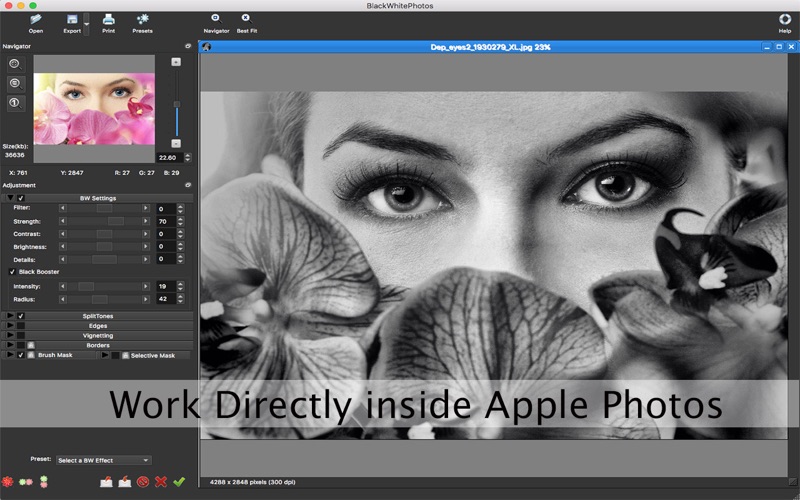800x500 pixels.
Task: Click the zoom percentage stepper arrows
Action: point(188,158)
